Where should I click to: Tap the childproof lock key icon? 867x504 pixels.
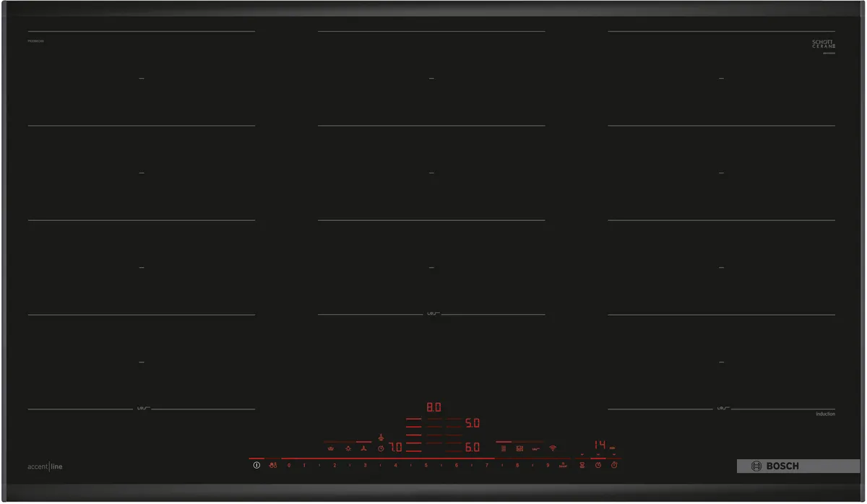click(272, 466)
